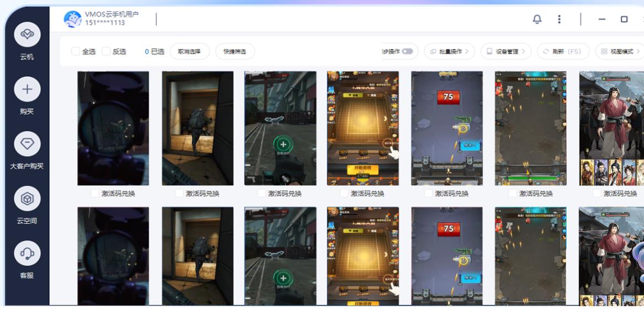
Task: Contact 客服 via the headset icon
Action: pos(26,252)
